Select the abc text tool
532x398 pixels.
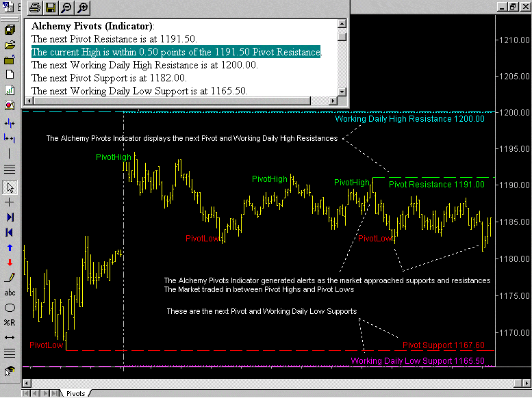10,293
